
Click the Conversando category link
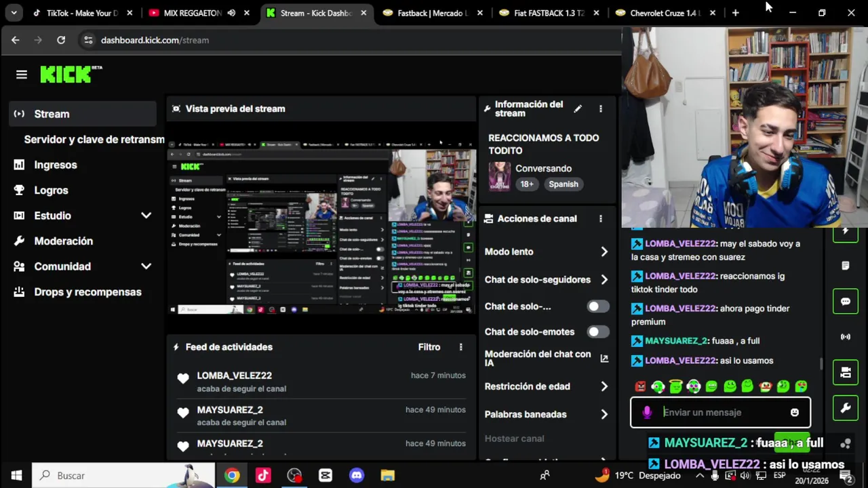(543, 168)
